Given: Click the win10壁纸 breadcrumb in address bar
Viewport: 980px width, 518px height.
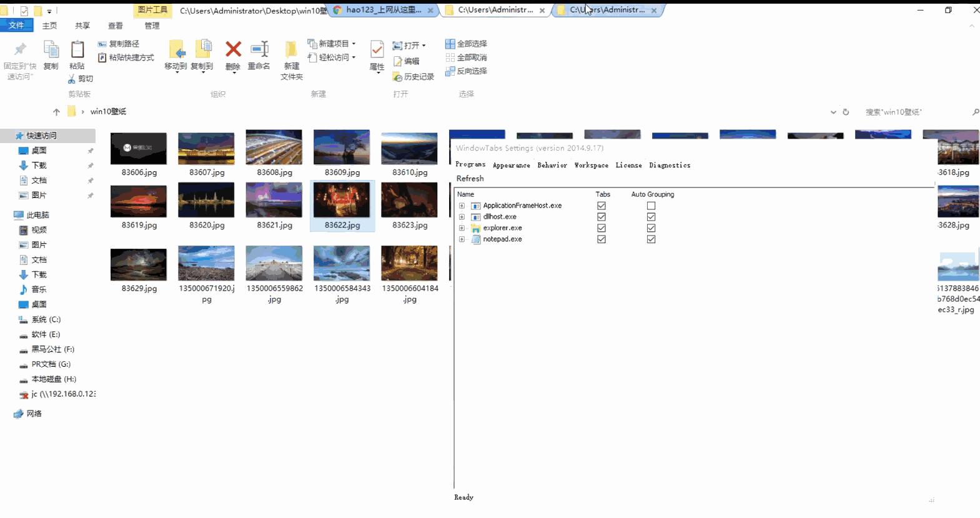Looking at the screenshot, I should coord(108,112).
